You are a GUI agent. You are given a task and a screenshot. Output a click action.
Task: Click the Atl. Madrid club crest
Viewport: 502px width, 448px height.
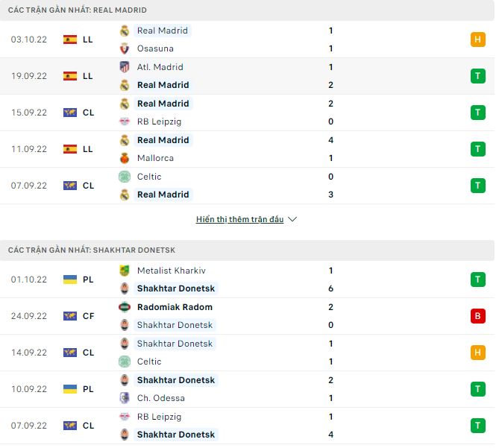(125, 67)
